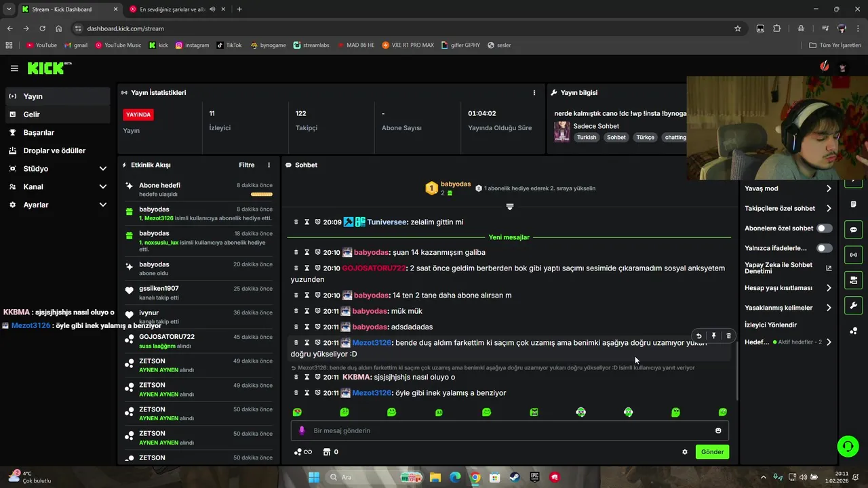Image resolution: width=868 pixels, height=488 pixels.
Task: Click the chat panel scrollbar
Action: tap(737, 369)
